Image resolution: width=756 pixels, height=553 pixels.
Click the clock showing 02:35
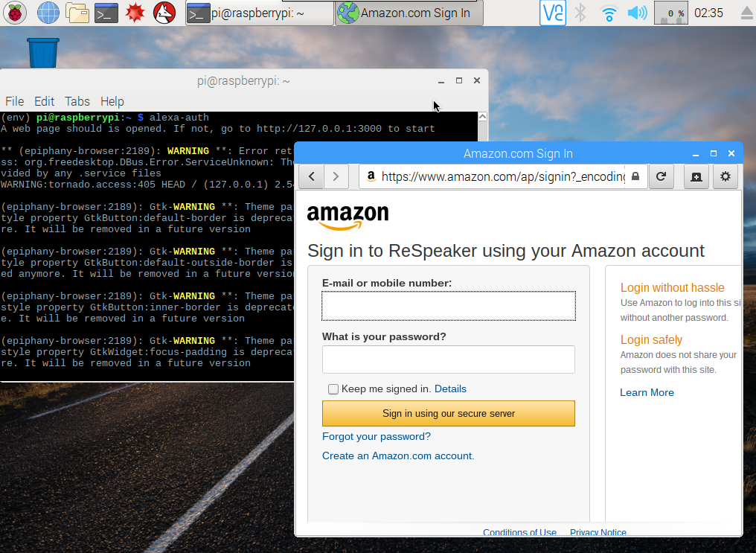point(708,13)
